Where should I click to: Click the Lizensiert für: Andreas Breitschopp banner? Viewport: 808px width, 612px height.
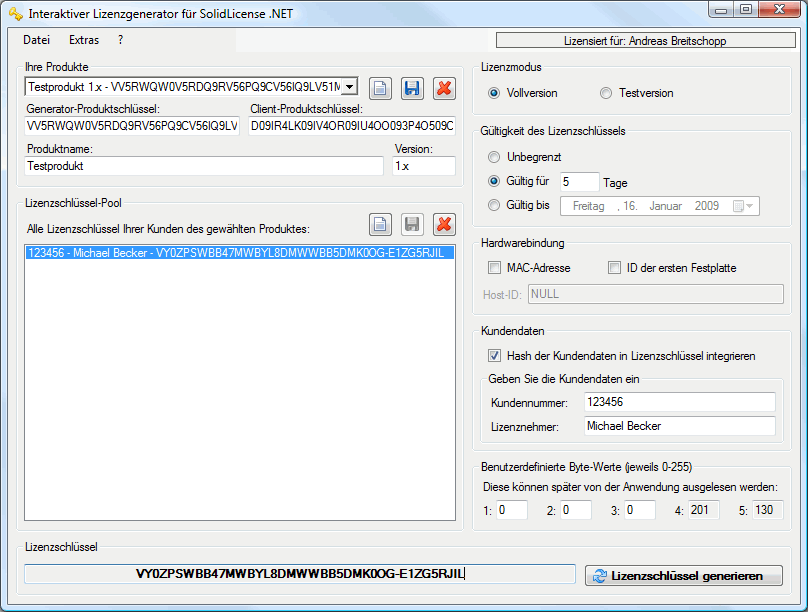point(643,40)
